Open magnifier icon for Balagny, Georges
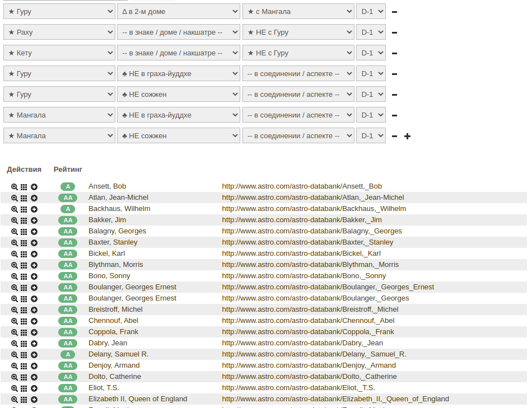The width and height of the screenshot is (532, 408). 14,232
